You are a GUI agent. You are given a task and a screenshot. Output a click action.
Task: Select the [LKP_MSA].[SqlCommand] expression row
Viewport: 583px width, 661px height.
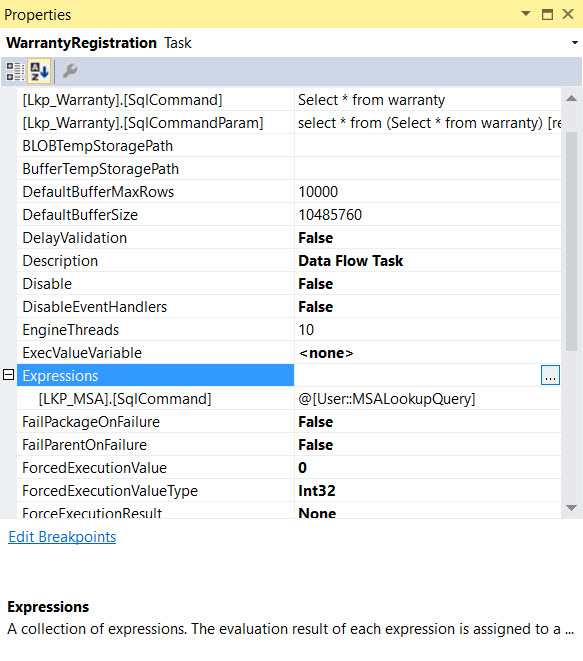coord(288,399)
